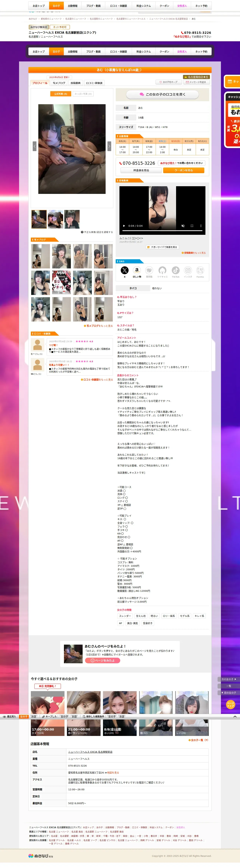This screenshot has height=868, width=240.
Task: Unmute the posted video
Action: pos(183,226)
